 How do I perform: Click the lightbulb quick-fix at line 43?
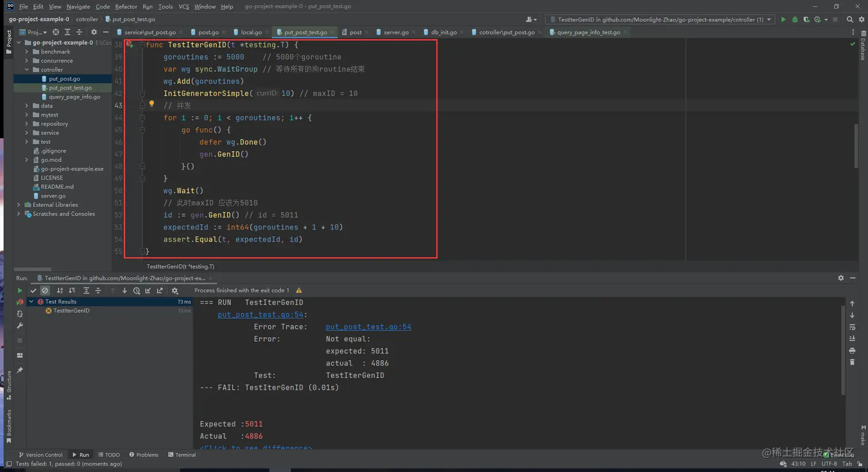(152, 104)
